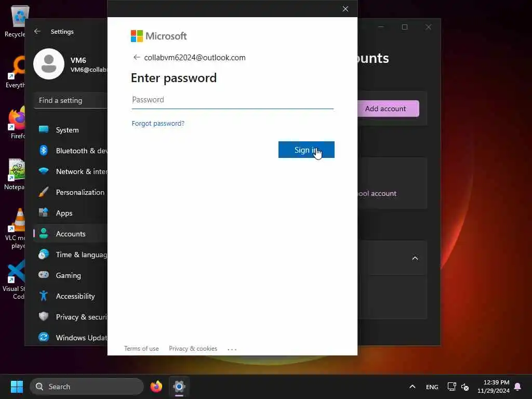
Task: Open the Everything desktop shortcut
Action: point(16,72)
